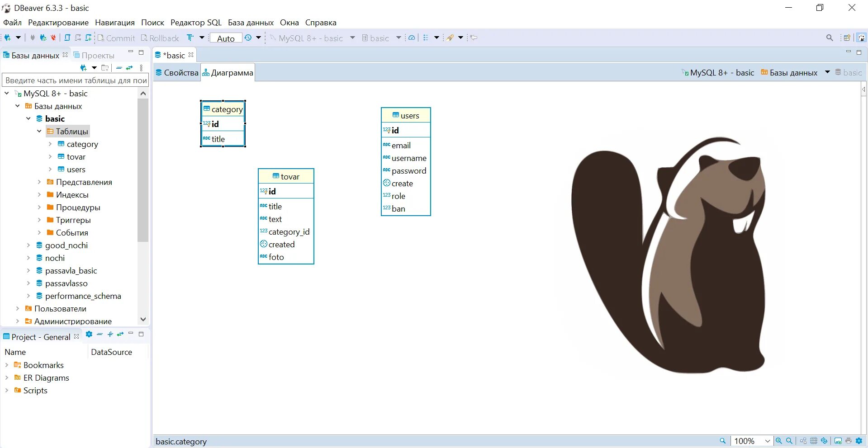Screen dimensions: 868x448
Task: Select the passavlasso database in the tree
Action: tap(66, 283)
